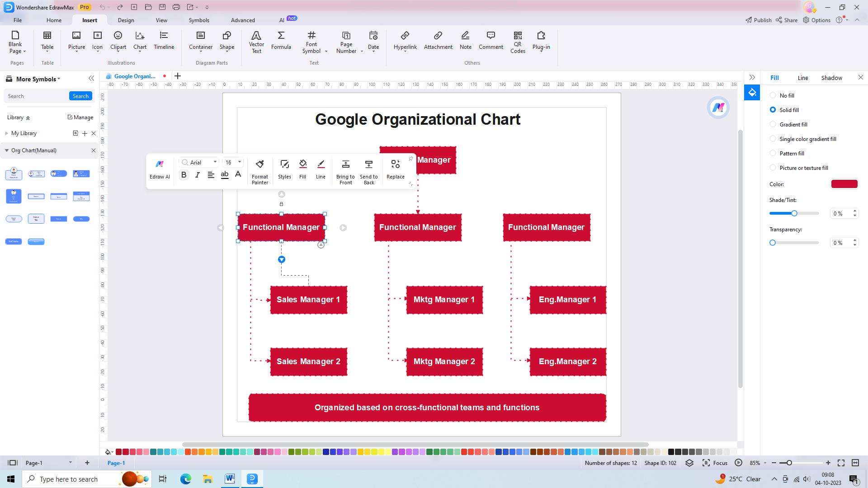Image resolution: width=868 pixels, height=488 pixels.
Task: Expand the My Library tree section
Action: [x=7, y=133]
